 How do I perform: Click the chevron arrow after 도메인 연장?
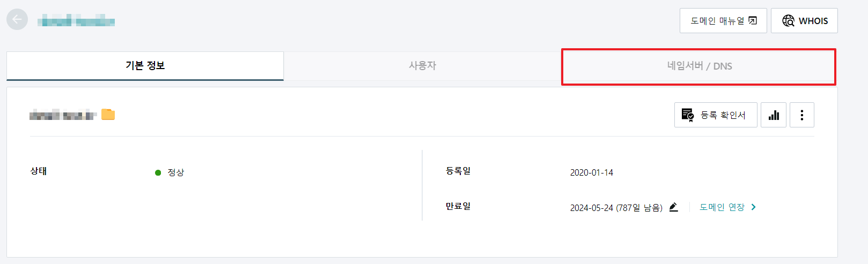point(753,207)
